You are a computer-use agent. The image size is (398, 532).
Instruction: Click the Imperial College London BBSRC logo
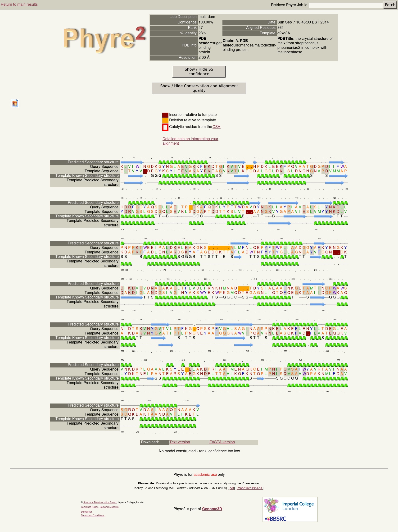290,509
